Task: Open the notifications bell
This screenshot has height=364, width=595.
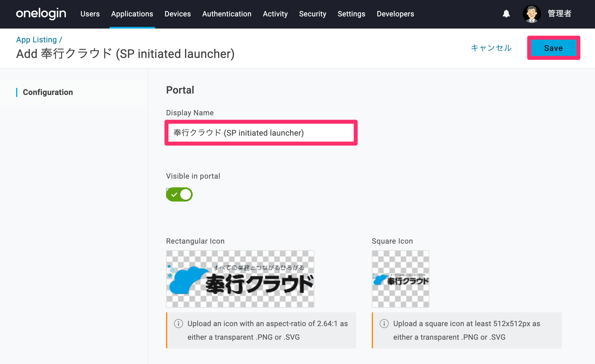Action: [x=506, y=14]
